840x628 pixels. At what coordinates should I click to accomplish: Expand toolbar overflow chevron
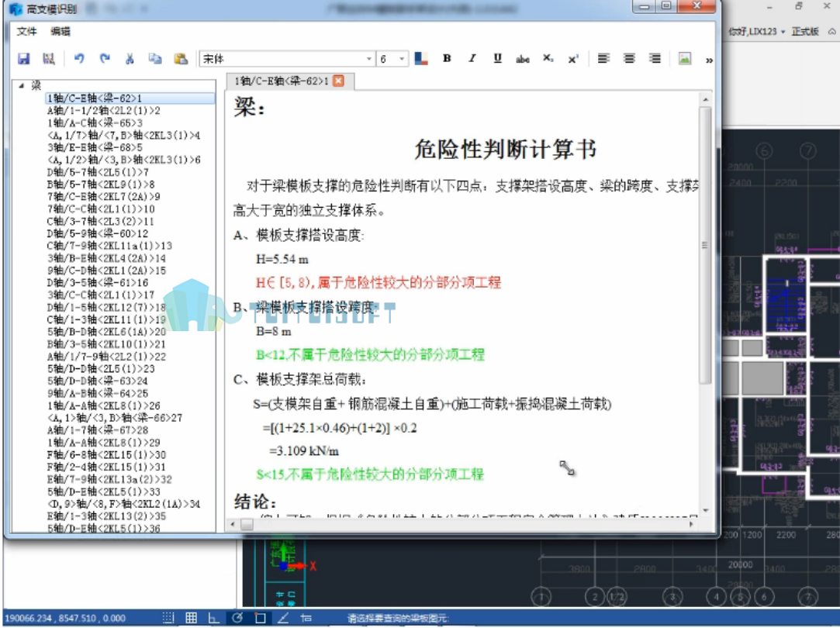tap(709, 60)
